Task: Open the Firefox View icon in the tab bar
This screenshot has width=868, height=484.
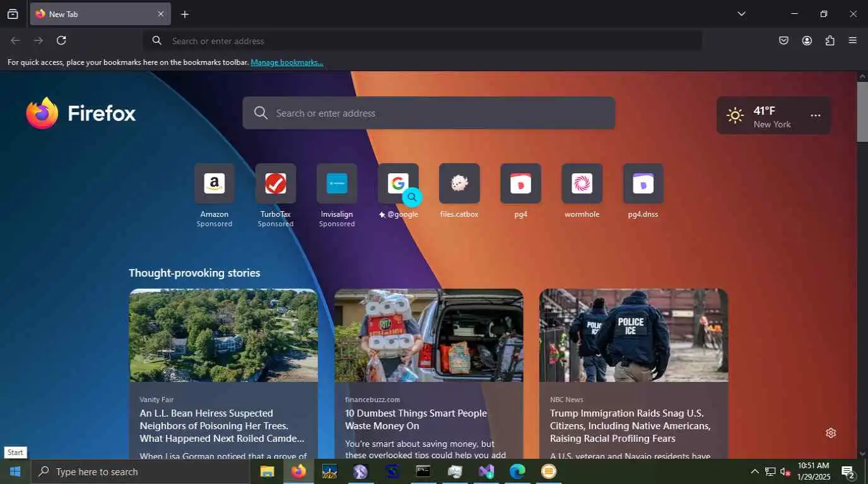Action: point(13,14)
